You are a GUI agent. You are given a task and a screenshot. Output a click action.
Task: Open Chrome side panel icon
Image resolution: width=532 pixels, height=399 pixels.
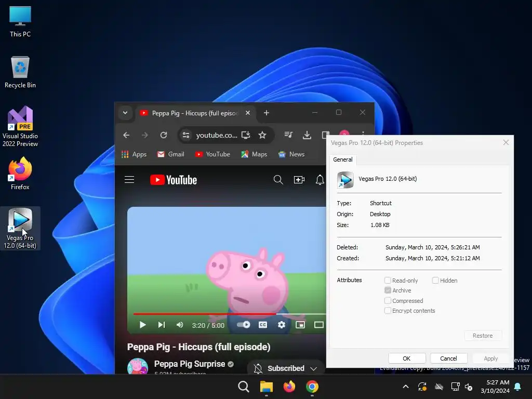click(x=325, y=135)
